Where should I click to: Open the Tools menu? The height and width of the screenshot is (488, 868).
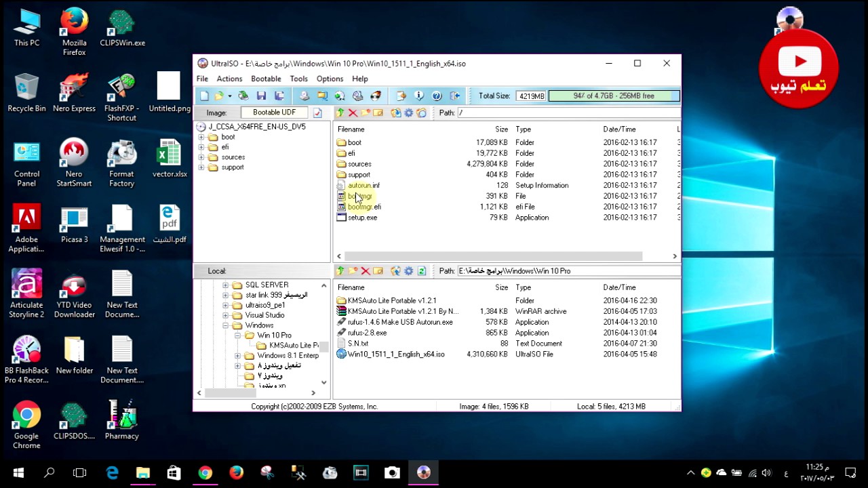coord(298,79)
